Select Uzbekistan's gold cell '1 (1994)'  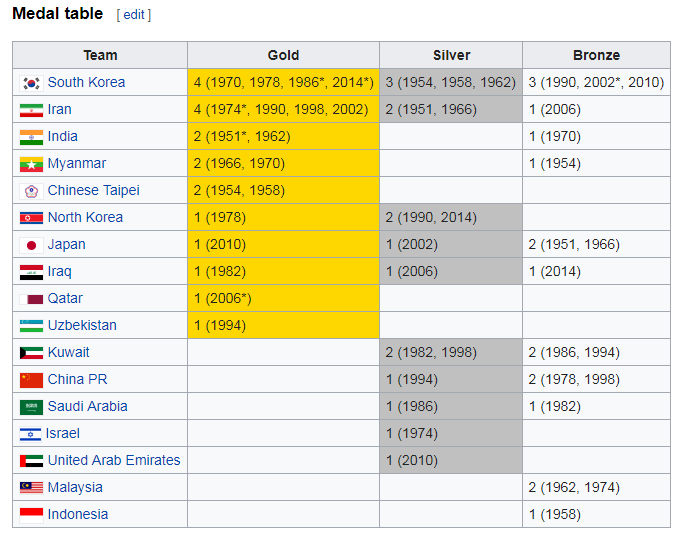click(x=284, y=326)
